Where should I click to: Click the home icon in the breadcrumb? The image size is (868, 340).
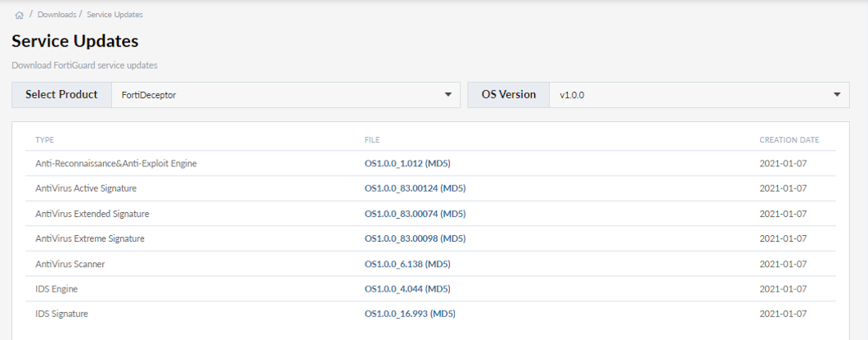click(19, 15)
